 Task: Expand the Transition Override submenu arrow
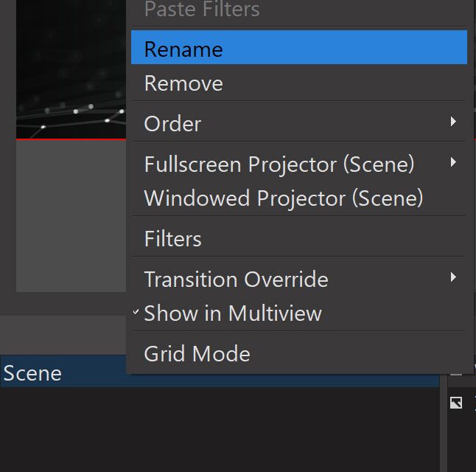[453, 277]
